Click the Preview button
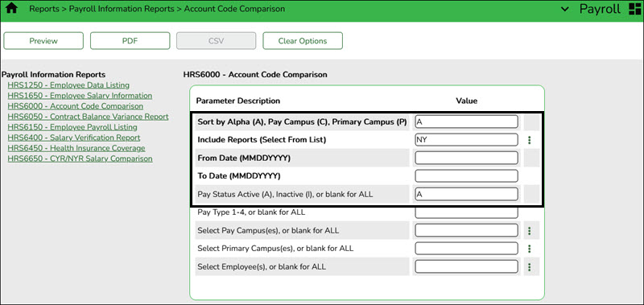This screenshot has height=305, width=644. pyautogui.click(x=43, y=40)
